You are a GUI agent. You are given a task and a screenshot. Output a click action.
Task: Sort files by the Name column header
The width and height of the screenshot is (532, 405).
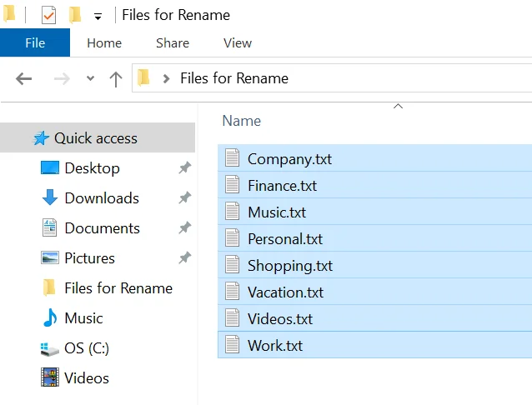pyautogui.click(x=242, y=121)
